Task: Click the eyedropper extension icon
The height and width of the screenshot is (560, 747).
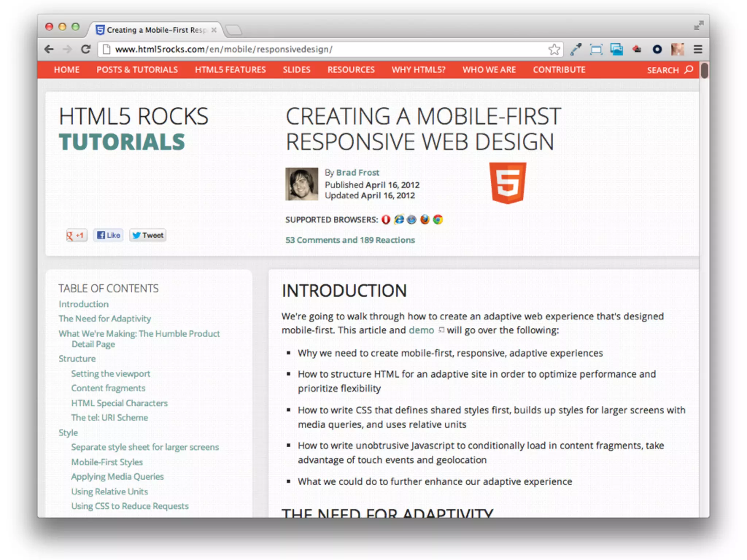Action: click(x=576, y=49)
